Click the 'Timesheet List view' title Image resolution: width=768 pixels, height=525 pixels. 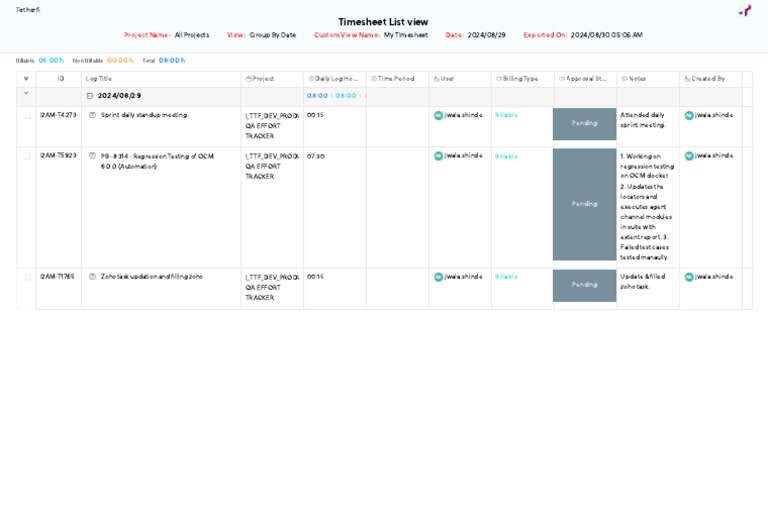coord(384,22)
